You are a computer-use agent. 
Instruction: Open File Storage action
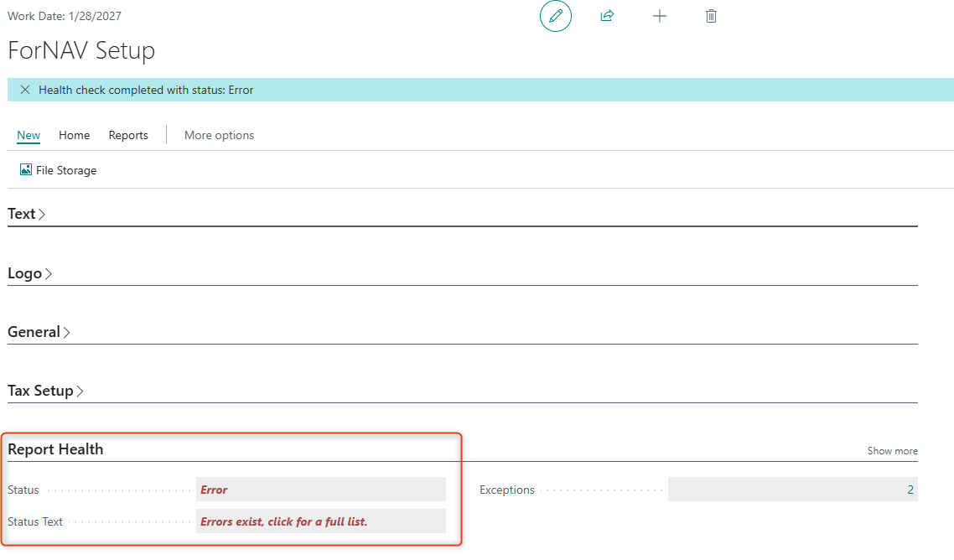59,170
